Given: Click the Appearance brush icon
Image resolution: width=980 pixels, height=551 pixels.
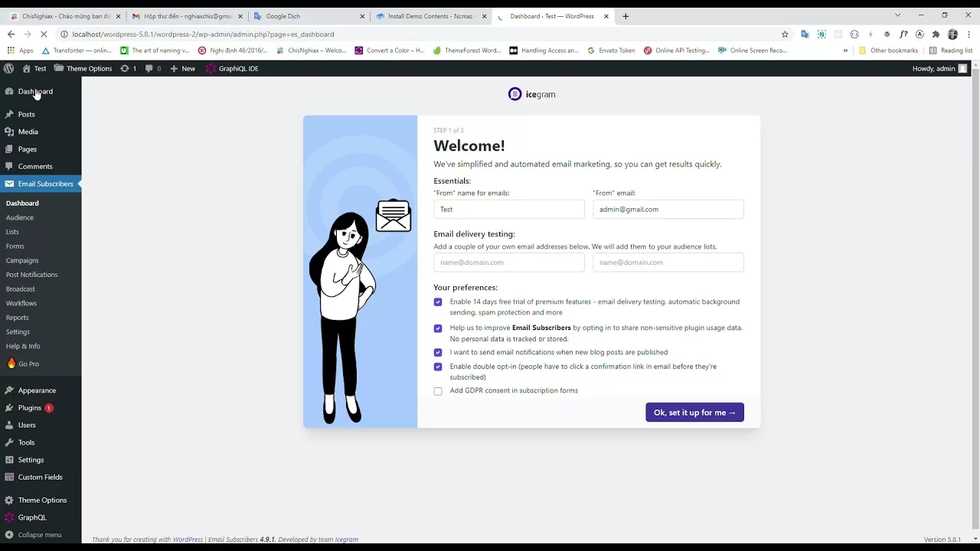Looking at the screenshot, I should [9, 390].
